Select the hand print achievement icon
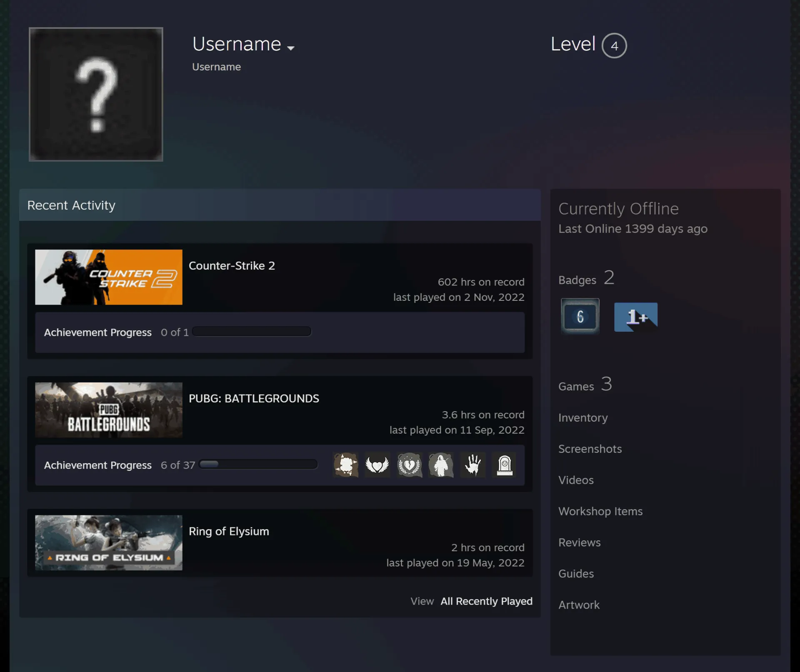Viewport: 800px width, 672px height. tap(473, 465)
